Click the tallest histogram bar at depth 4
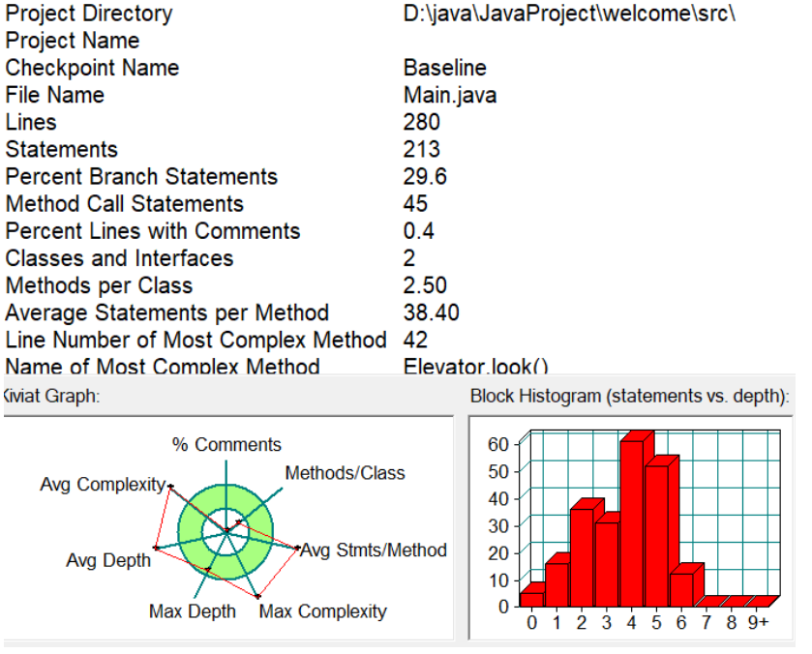The height and width of the screenshot is (654, 812). (x=632, y=523)
